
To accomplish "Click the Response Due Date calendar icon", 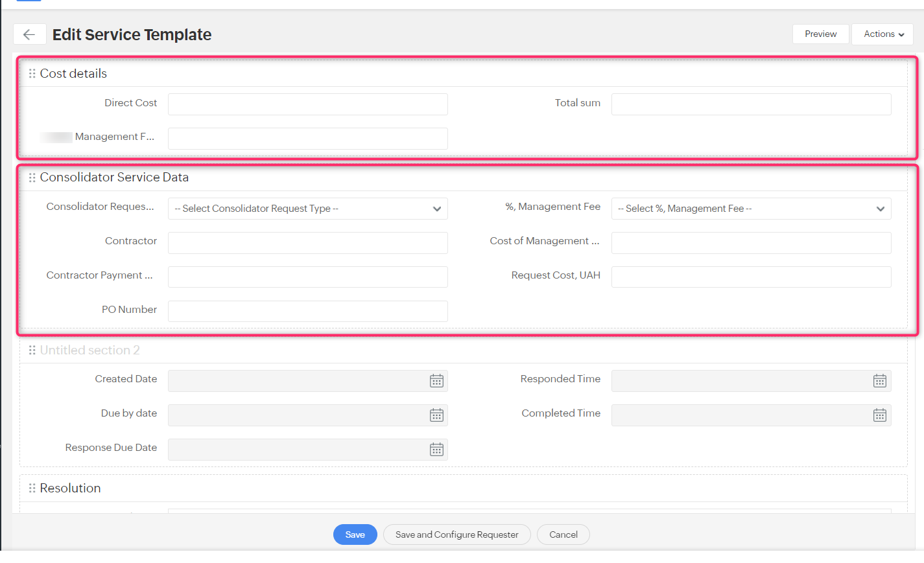I will pyautogui.click(x=436, y=450).
